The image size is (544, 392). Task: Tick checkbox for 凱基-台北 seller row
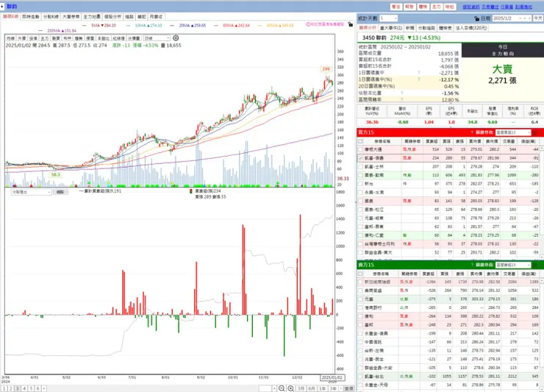360,377
